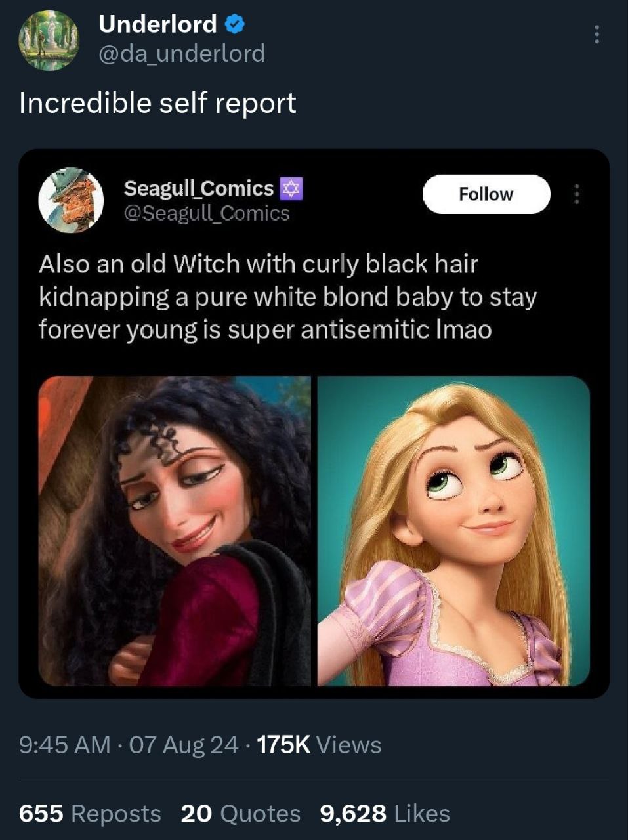The width and height of the screenshot is (628, 840).
Task: Open the three-dot menu on quoted post
Action: [576, 194]
